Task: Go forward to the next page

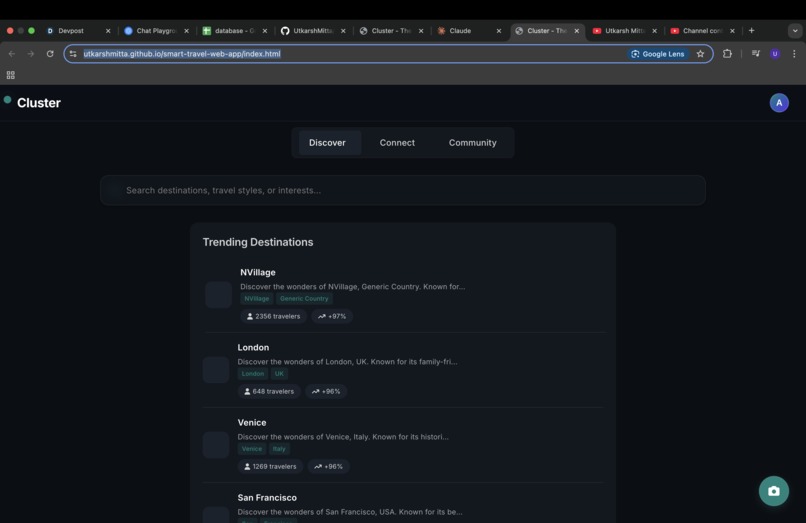Action: coord(31,53)
